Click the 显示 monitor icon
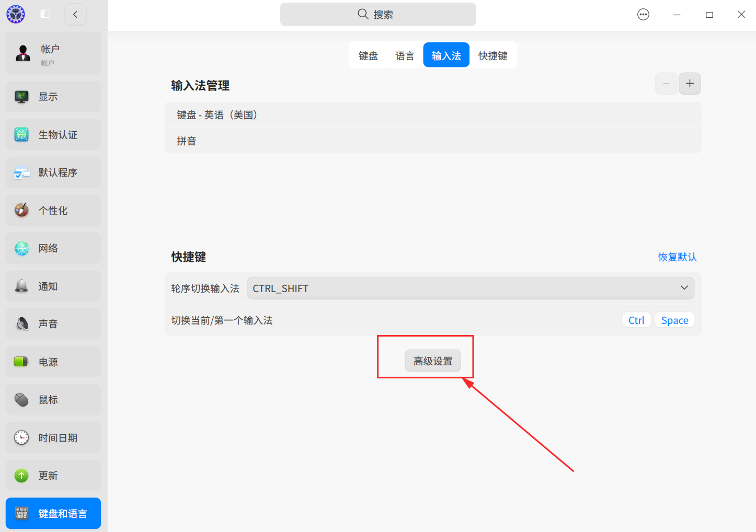The image size is (756, 532). click(21, 97)
